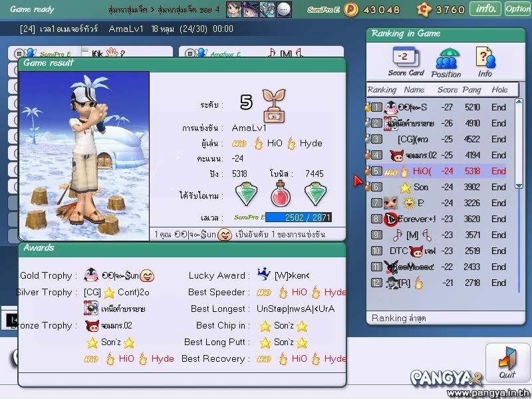The width and height of the screenshot is (532, 399).
Task: Select the golf ball thumbnail in top bar
Action: click(284, 9)
